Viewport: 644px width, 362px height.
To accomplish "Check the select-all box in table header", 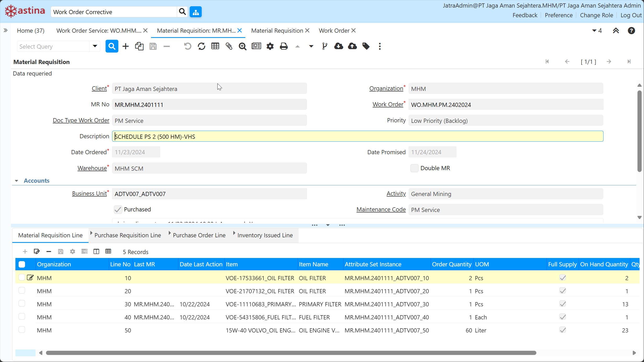I will click(x=22, y=264).
